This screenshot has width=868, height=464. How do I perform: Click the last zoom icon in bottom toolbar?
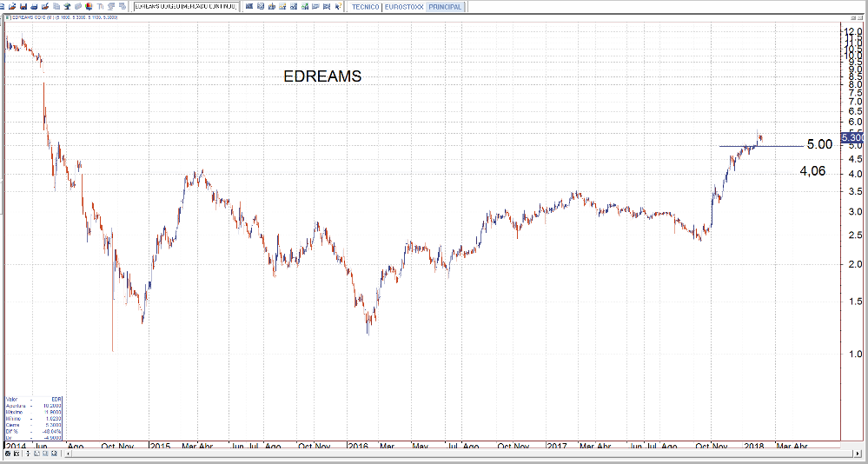pos(54,454)
